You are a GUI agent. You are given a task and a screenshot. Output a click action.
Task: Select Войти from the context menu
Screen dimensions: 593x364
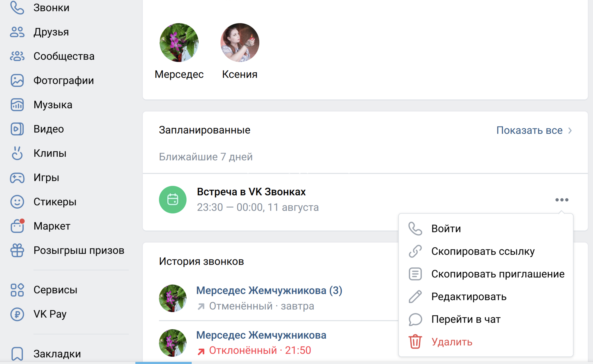point(446,229)
